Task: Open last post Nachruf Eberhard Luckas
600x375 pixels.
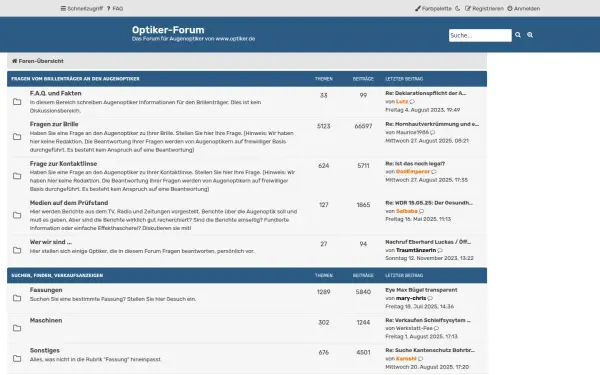Action: 428,242
